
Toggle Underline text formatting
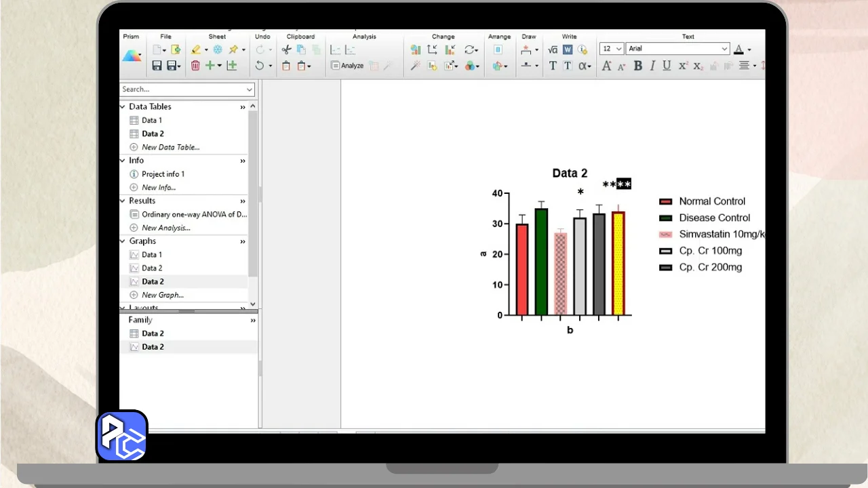(x=667, y=66)
